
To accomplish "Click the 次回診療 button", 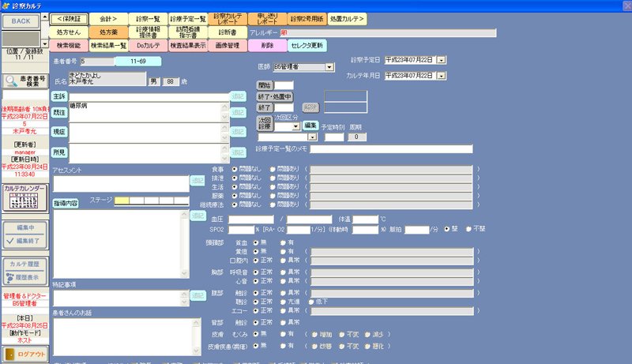I will pyautogui.click(x=265, y=124).
